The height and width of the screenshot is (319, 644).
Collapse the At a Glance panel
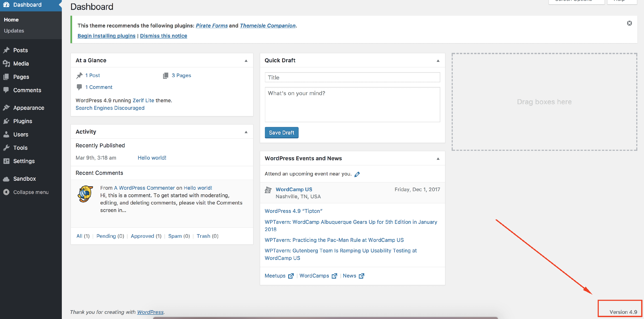246,61
